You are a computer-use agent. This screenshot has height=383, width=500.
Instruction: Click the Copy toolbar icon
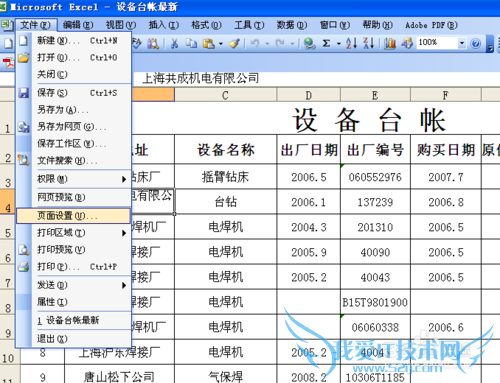[191, 43]
